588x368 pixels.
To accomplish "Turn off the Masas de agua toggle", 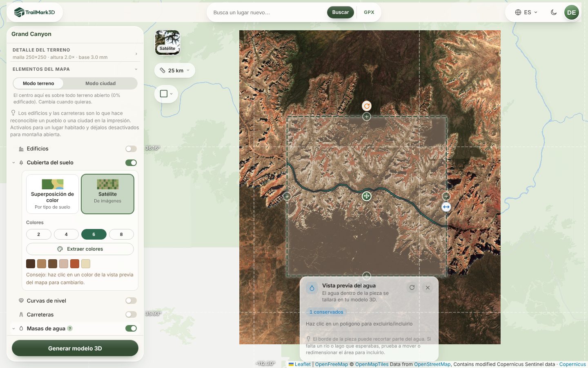I will point(131,328).
